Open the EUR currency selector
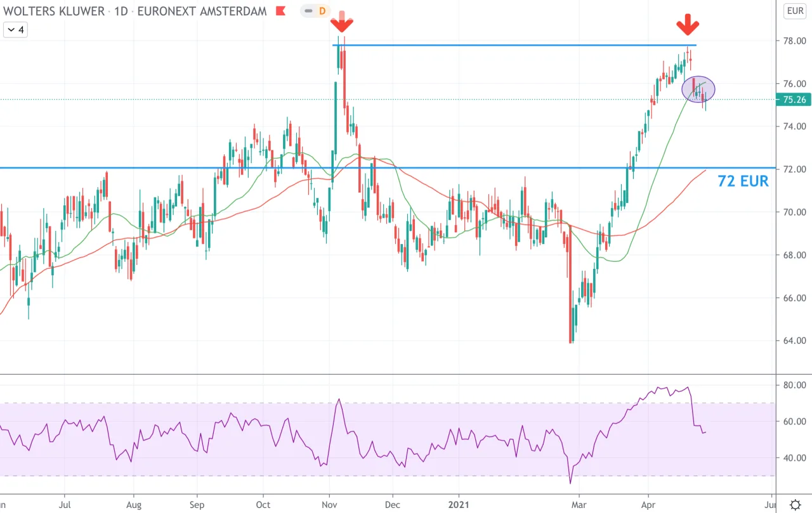This screenshot has width=812, height=513. click(795, 11)
